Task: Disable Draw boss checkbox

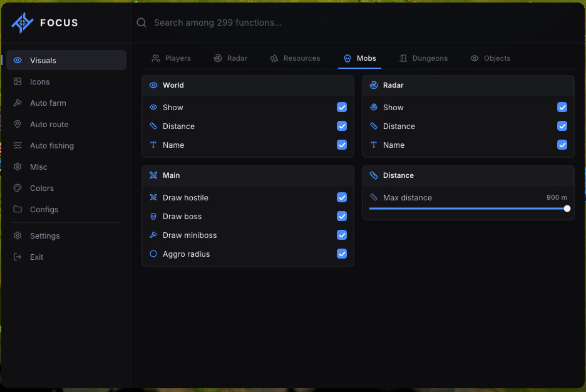Action: tap(342, 216)
